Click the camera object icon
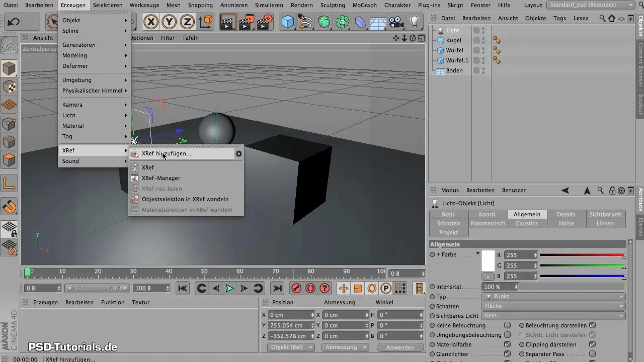 point(396,22)
